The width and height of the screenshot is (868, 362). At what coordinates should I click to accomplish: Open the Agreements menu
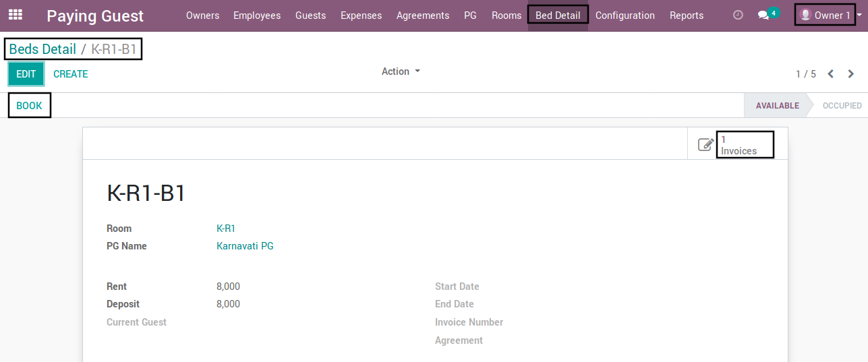pos(423,16)
